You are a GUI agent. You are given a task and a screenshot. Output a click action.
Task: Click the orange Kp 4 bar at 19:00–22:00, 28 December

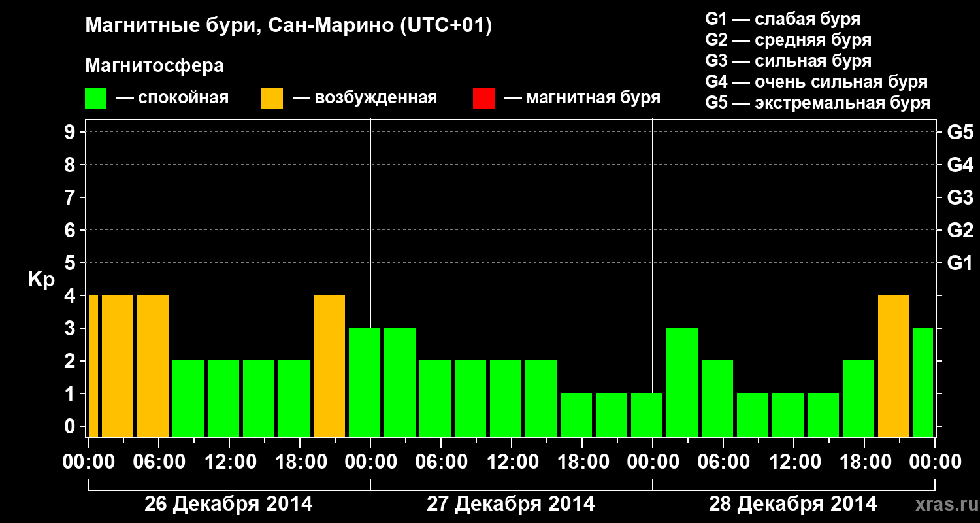point(894,365)
